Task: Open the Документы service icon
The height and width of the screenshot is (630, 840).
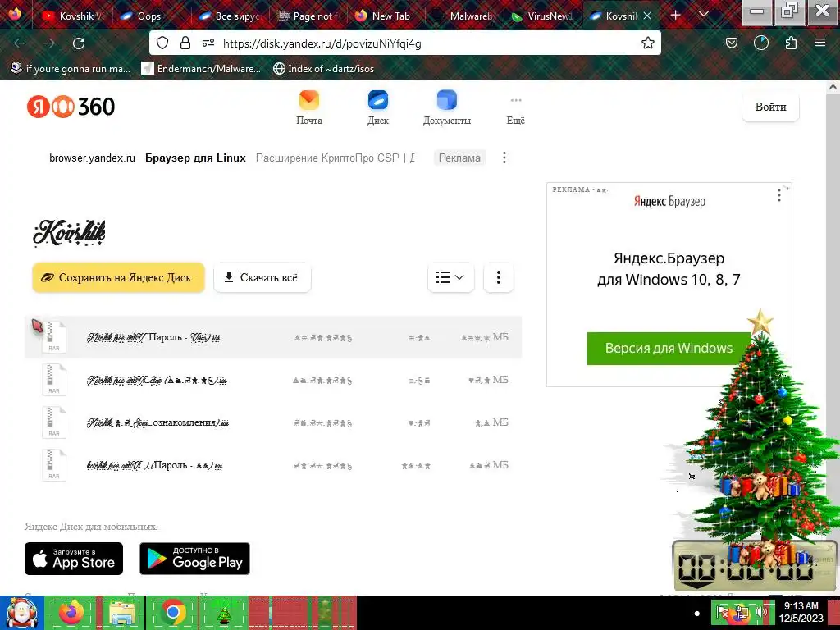Action: tap(447, 107)
